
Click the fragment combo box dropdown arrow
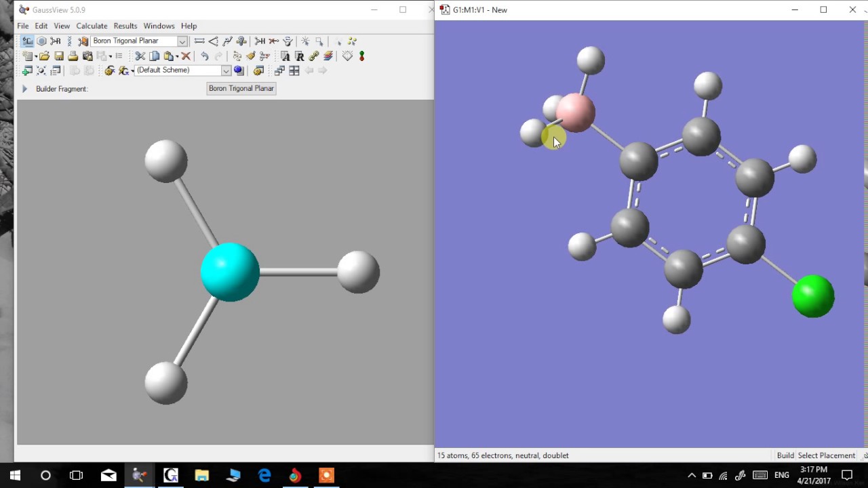182,41
